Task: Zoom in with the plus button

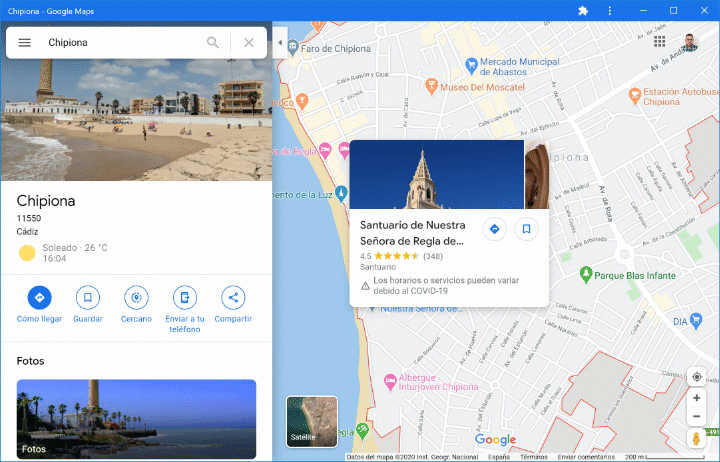Action: [697, 398]
